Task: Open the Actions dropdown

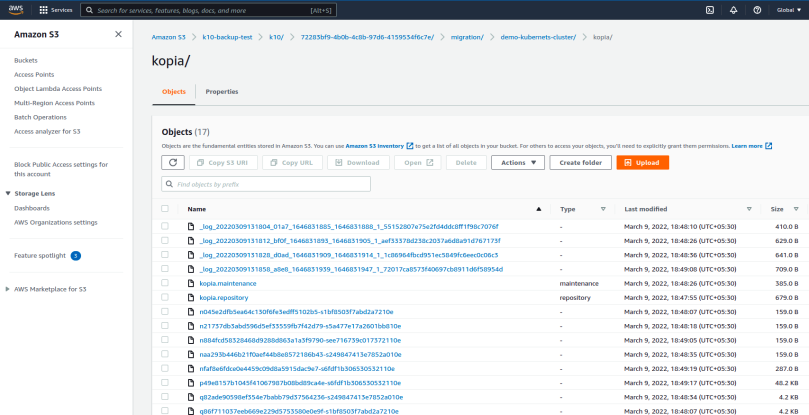Action: pos(517,163)
